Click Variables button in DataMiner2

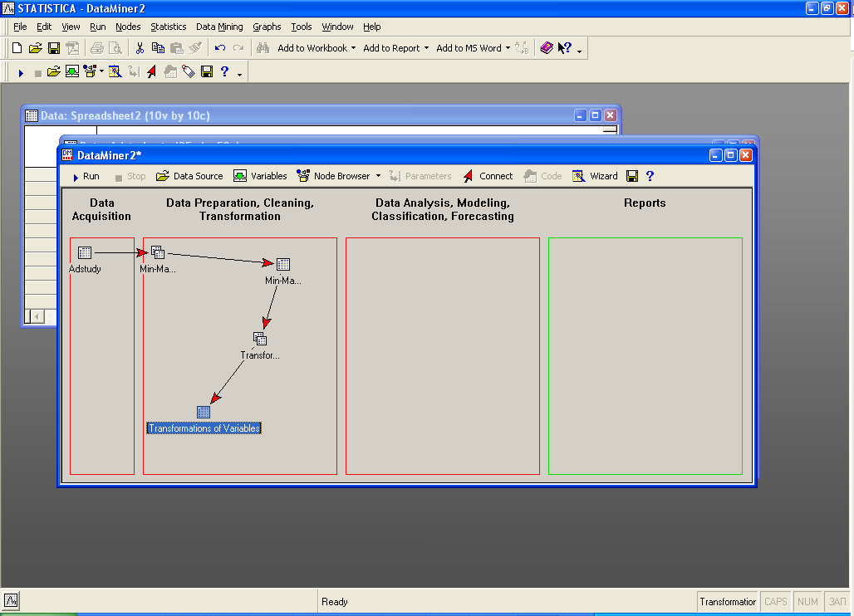260,176
